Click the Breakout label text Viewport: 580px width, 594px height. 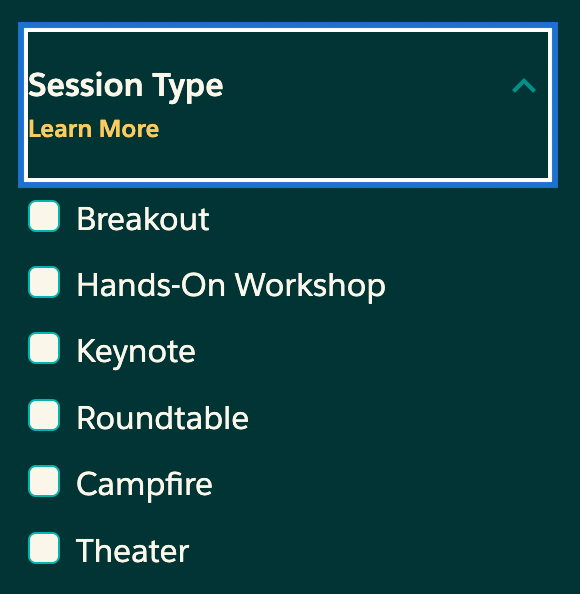pos(143,219)
